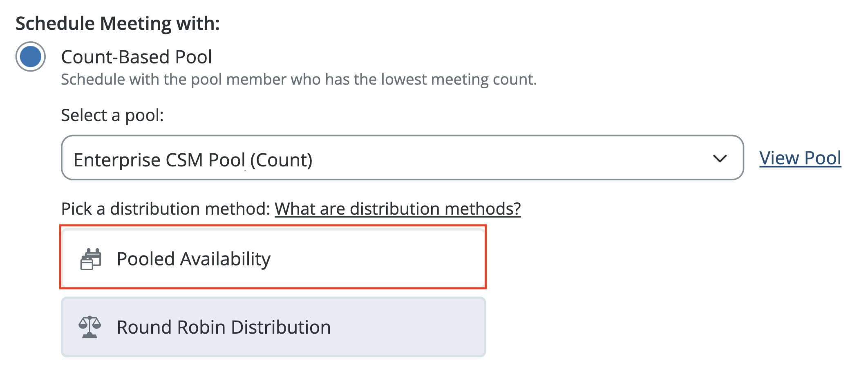Screen dimensions: 868x368
Task: Click the Schedule Meeting with heading
Action: tap(118, 23)
